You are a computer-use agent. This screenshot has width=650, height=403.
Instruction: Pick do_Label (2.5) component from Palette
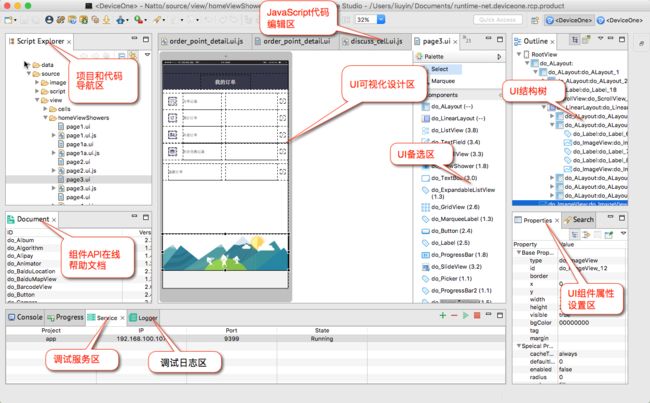click(446, 243)
